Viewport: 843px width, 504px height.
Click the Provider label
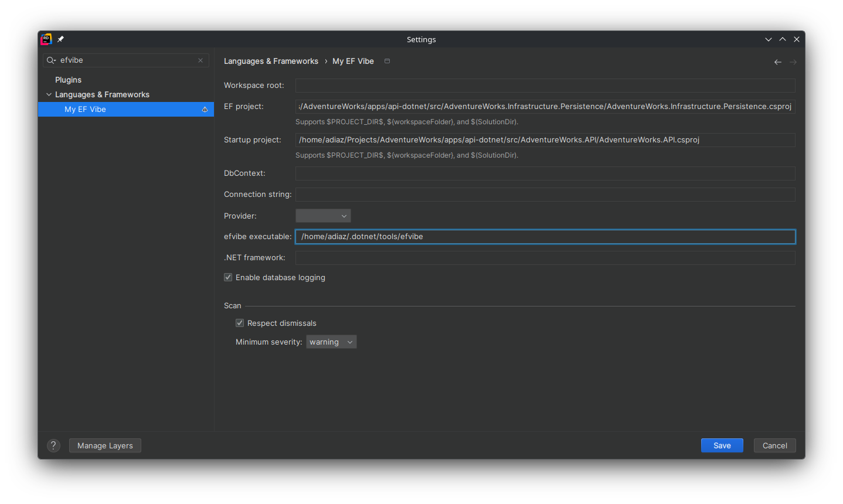(x=240, y=216)
